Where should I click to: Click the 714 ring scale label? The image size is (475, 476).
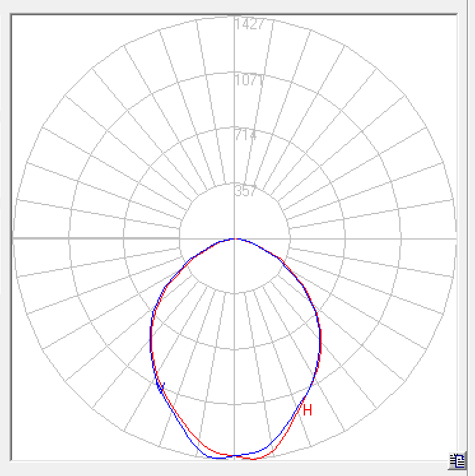point(245,135)
